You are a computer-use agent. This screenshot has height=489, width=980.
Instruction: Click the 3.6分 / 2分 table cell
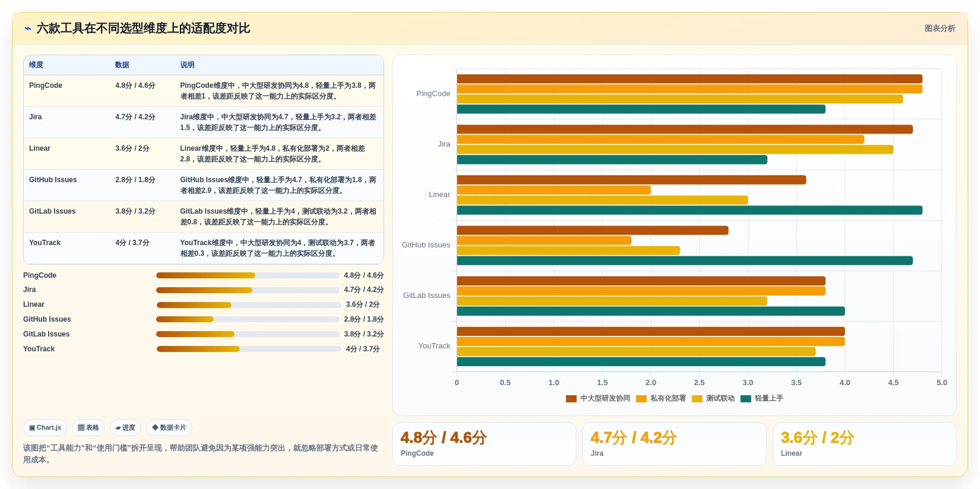pos(132,148)
